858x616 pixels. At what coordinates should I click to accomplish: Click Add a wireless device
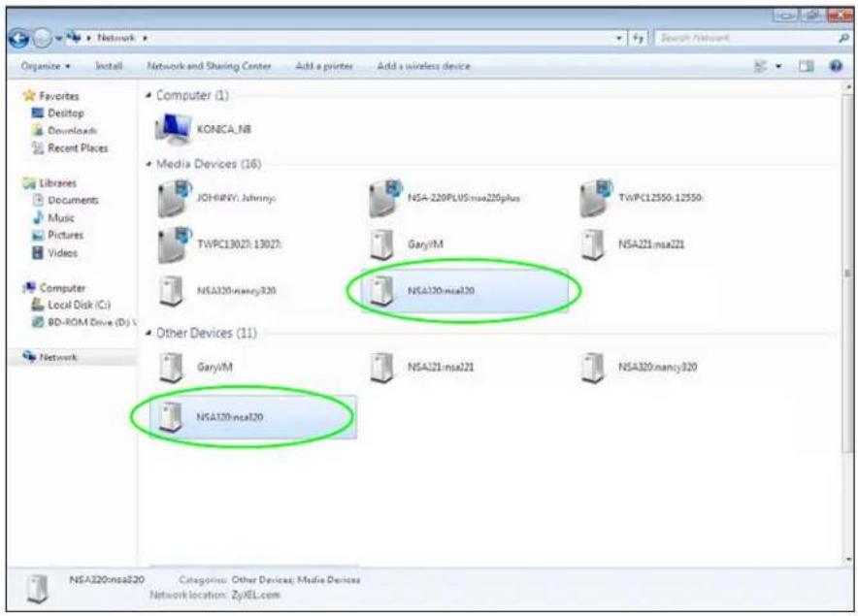point(423,66)
